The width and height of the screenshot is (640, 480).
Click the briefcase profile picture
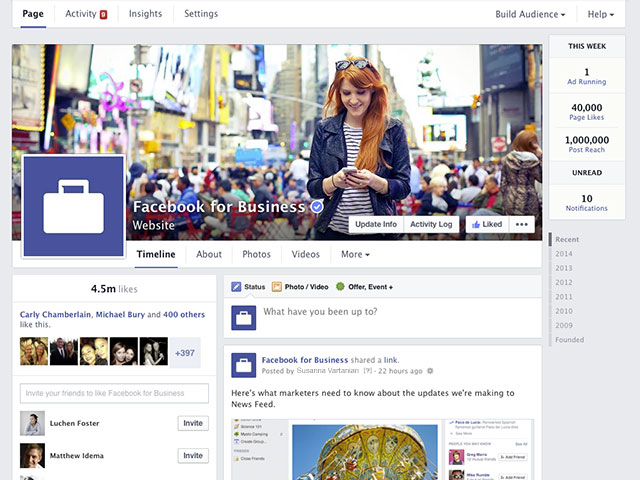coord(73,206)
